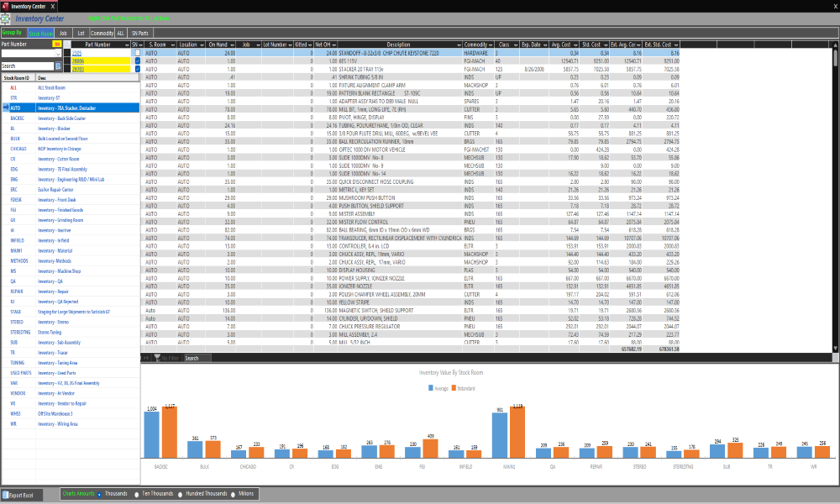Check the SN checkbox for part 2305

(137, 53)
